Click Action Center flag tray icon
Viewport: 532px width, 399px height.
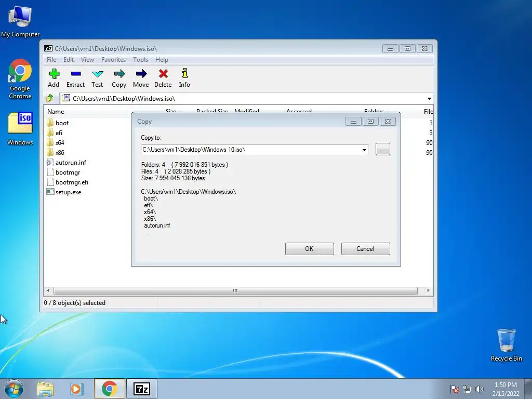454,389
